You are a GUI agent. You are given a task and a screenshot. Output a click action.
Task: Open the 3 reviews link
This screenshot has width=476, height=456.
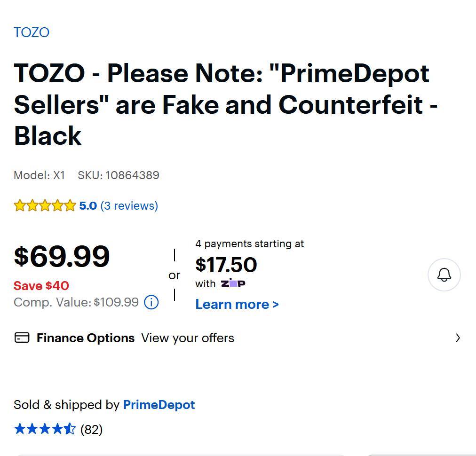tap(129, 206)
